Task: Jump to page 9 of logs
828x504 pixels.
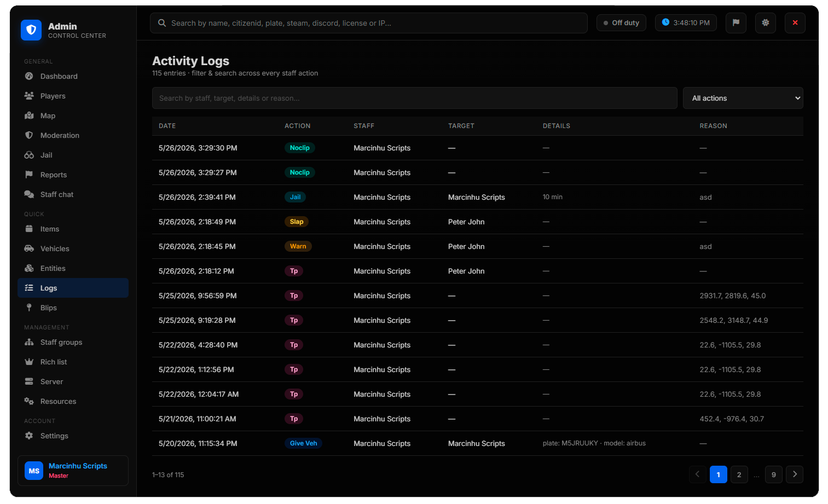Action: pyautogui.click(x=773, y=474)
